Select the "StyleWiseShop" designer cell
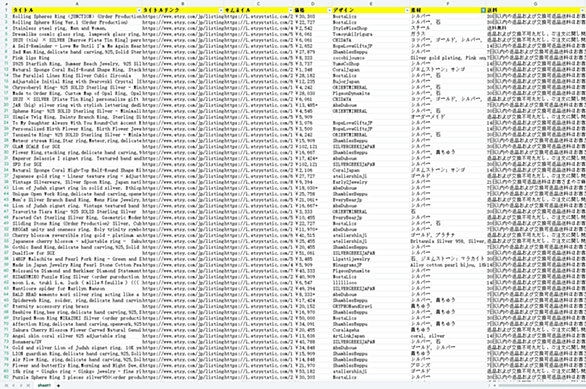This screenshot has width=586, height=389. pyautogui.click(x=371, y=28)
